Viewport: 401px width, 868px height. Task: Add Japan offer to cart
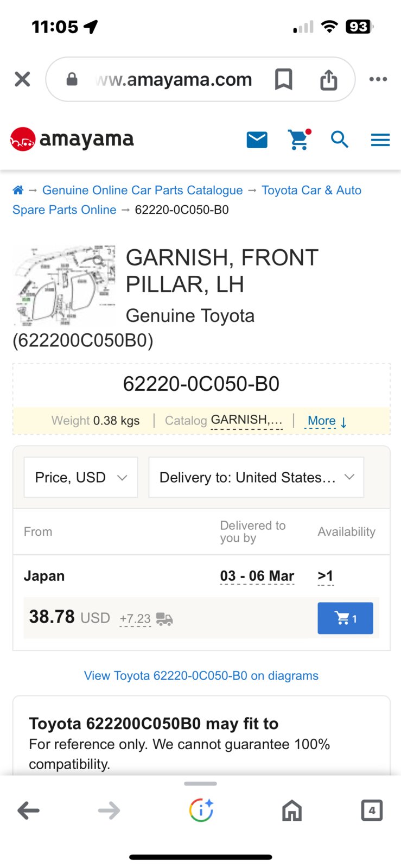(x=345, y=618)
